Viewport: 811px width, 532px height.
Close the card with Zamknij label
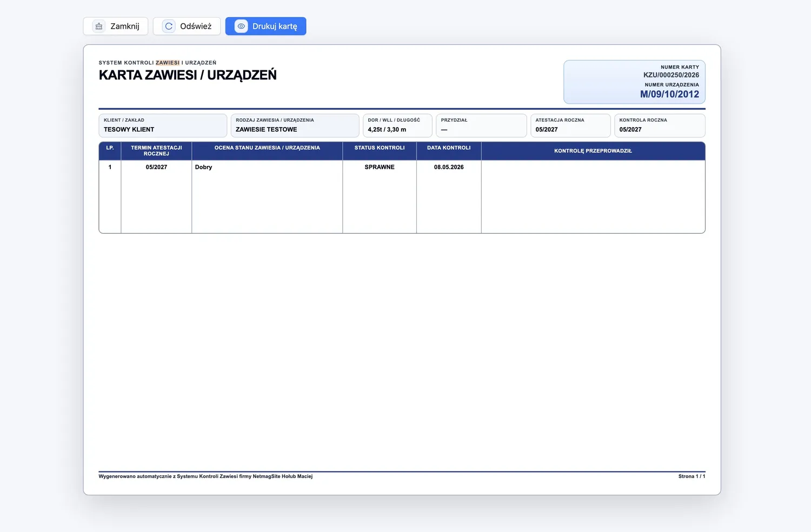pyautogui.click(x=125, y=26)
